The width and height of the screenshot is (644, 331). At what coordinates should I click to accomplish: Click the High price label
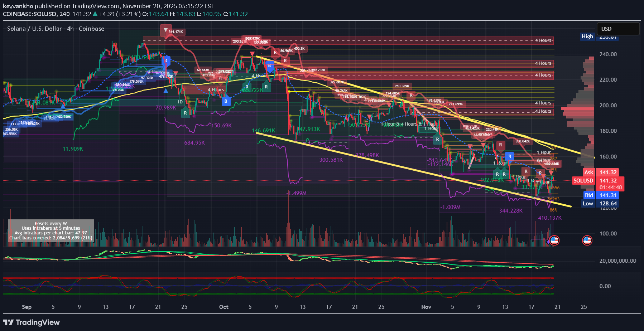click(x=587, y=36)
